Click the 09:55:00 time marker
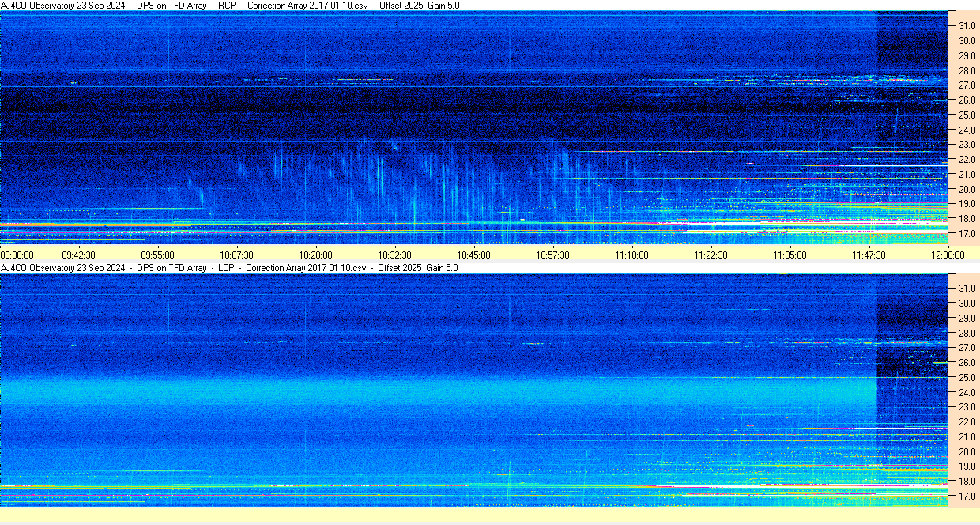The image size is (980, 525). point(157,255)
